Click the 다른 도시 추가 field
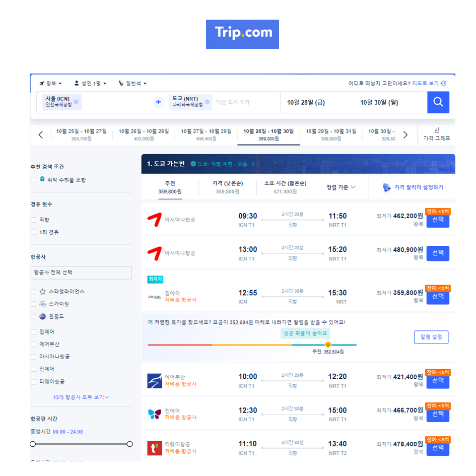Screen dimensions: 476x476 [233, 102]
